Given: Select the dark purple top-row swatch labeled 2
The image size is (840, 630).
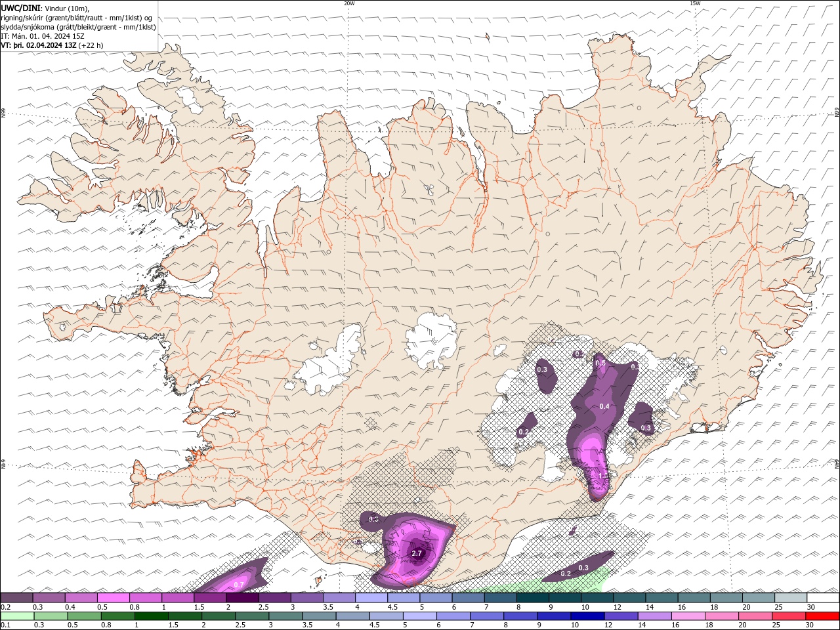Looking at the screenshot, I should (242, 598).
